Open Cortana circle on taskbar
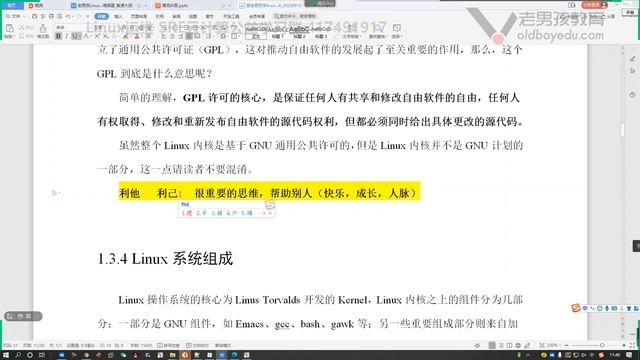 (30, 355)
